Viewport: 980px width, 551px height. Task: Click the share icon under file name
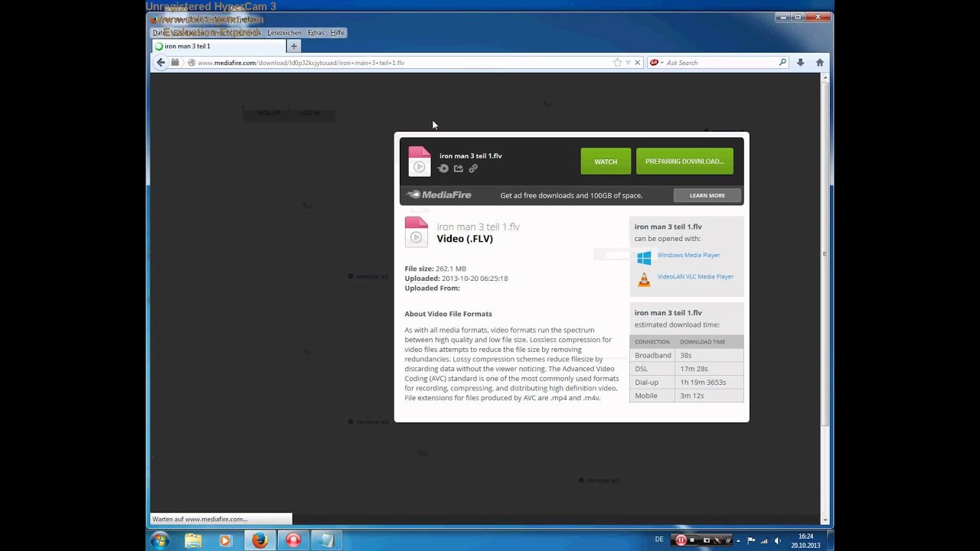[x=458, y=168]
